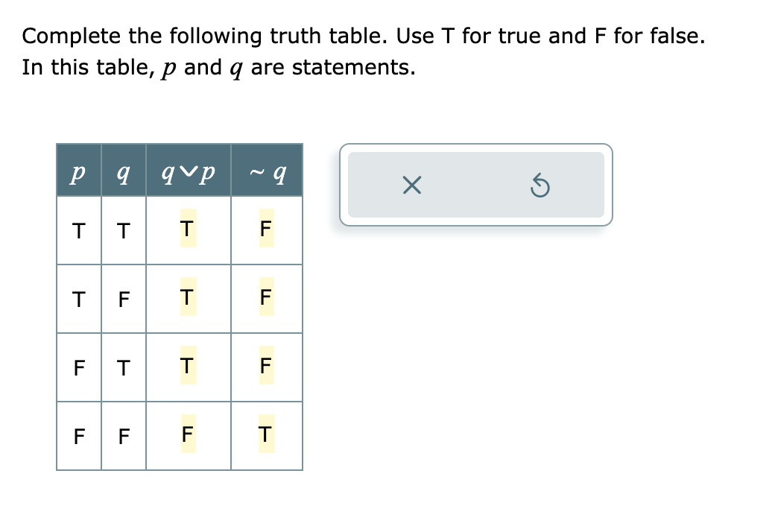Click the yellow highlighted F cell in row four

click(186, 436)
